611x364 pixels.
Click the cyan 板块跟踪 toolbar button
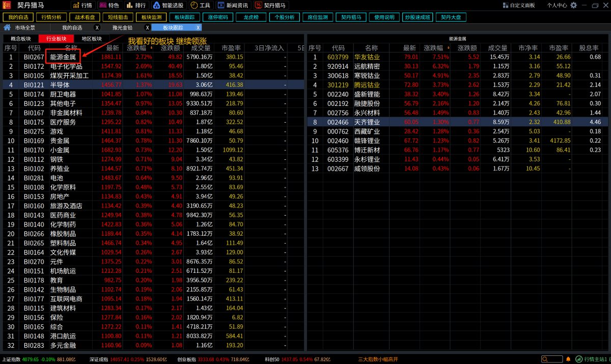tap(184, 17)
